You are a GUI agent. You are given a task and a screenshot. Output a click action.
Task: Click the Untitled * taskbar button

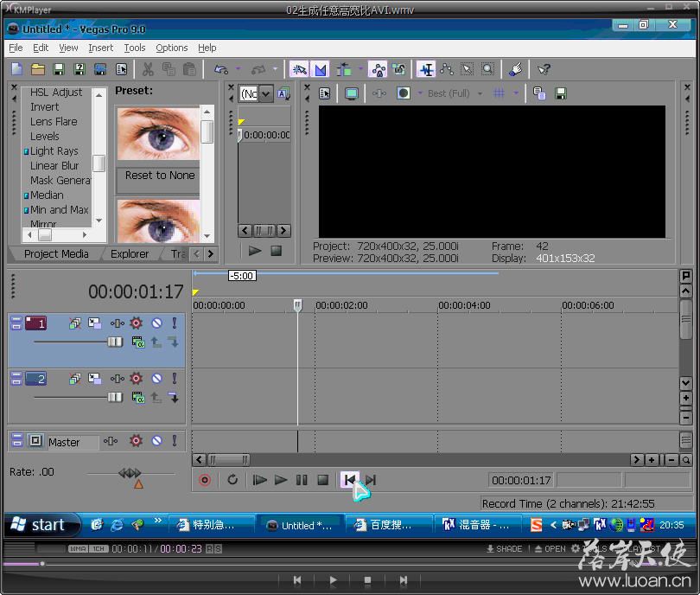300,525
